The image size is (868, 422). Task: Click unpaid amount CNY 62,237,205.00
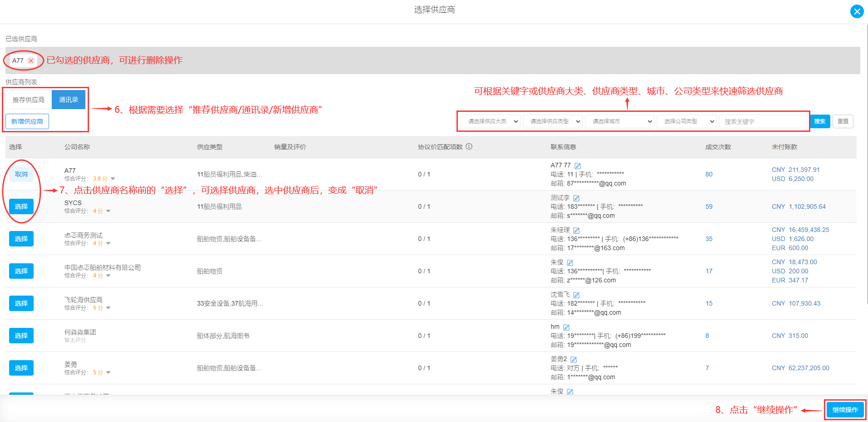point(800,368)
